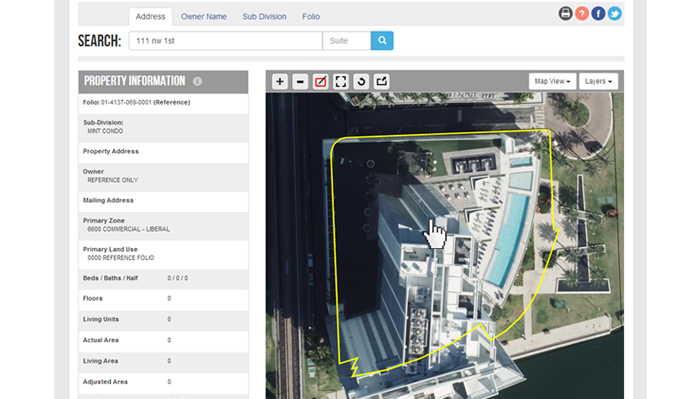Zoom in on the map

pyautogui.click(x=279, y=81)
